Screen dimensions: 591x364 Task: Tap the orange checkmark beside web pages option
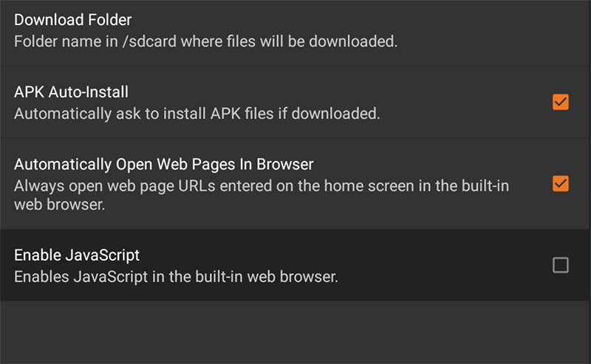pos(561,184)
